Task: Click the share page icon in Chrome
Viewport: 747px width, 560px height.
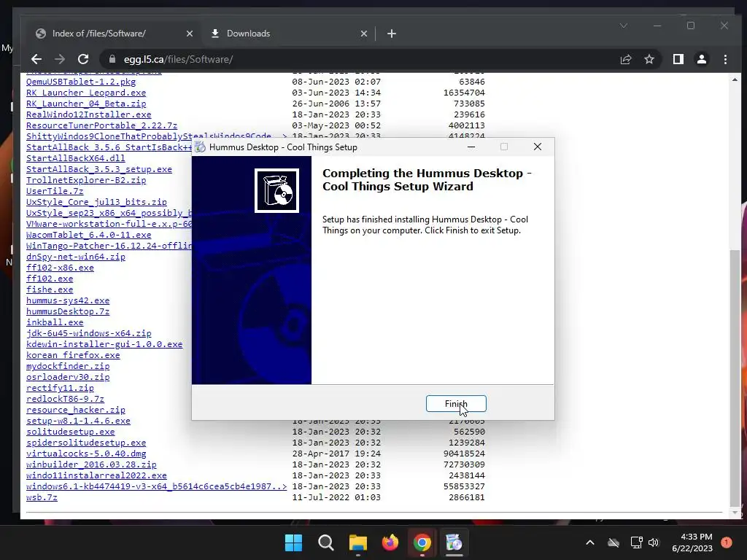Action: point(625,59)
